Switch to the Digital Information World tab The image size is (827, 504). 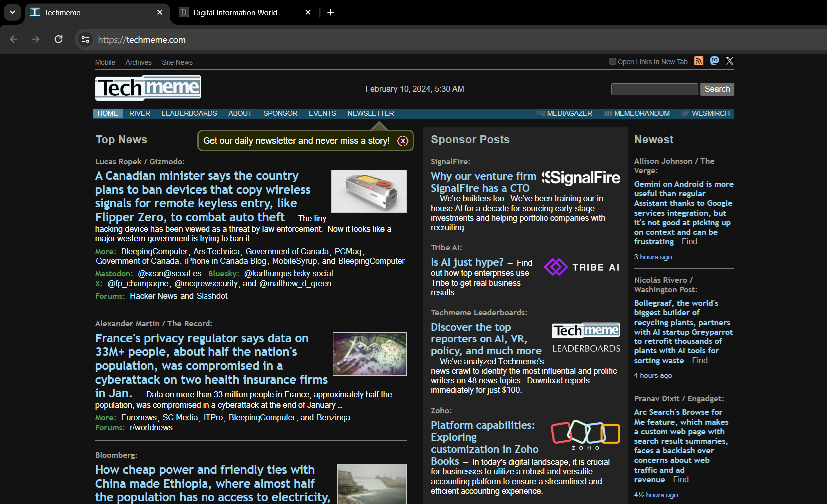coord(243,12)
